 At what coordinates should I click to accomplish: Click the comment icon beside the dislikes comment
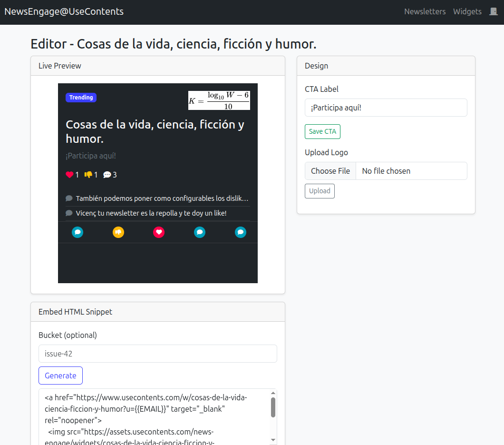69,198
